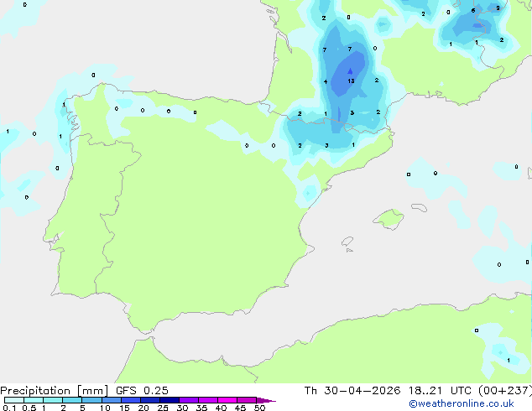
Task: Click the legend tick label '0.5'
Action: click(x=29, y=408)
